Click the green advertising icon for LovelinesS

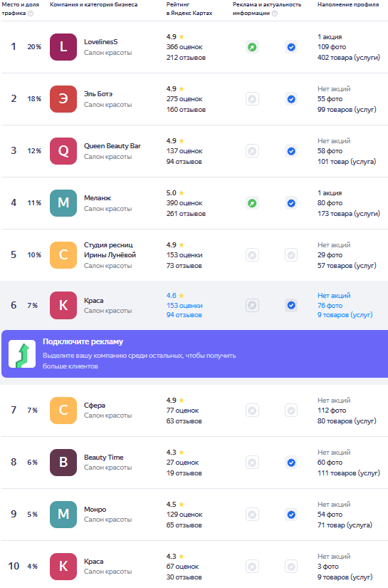click(253, 47)
